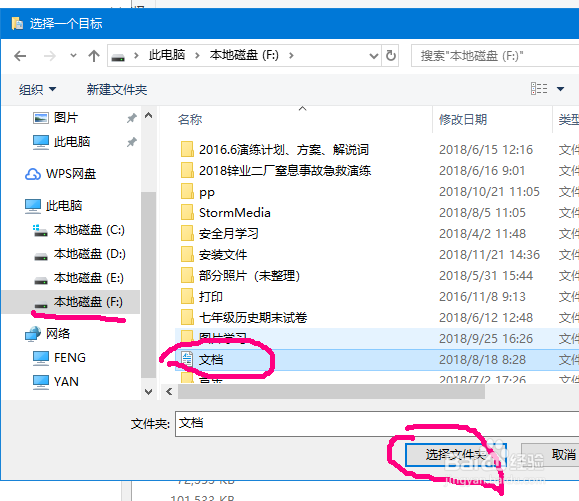The image size is (579, 501).
Task: Change view layout icon
Action: pos(539,89)
